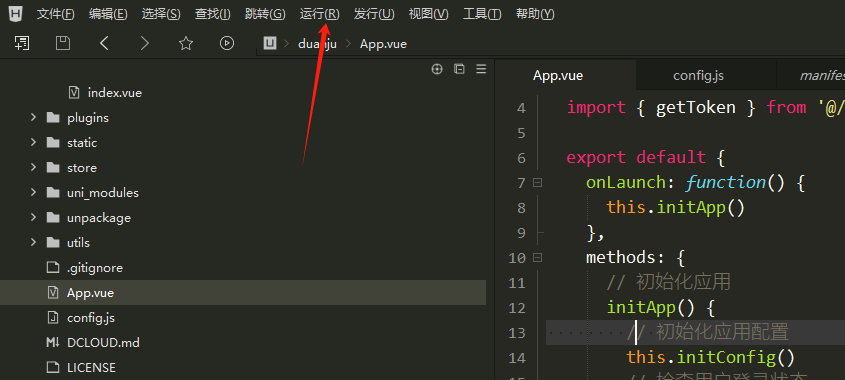Select the uni_modules folder label

click(103, 192)
